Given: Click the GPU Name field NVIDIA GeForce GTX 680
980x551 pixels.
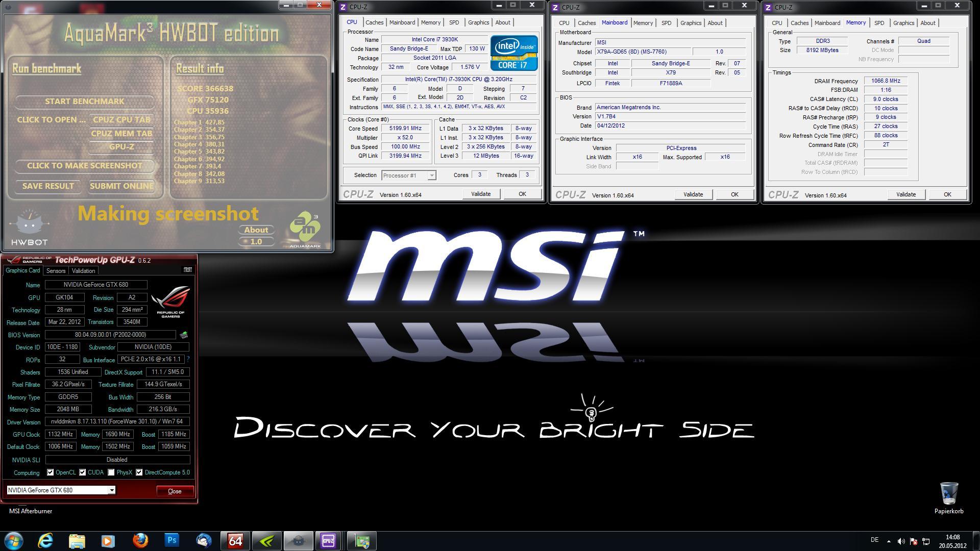Looking at the screenshot, I should click(x=96, y=285).
